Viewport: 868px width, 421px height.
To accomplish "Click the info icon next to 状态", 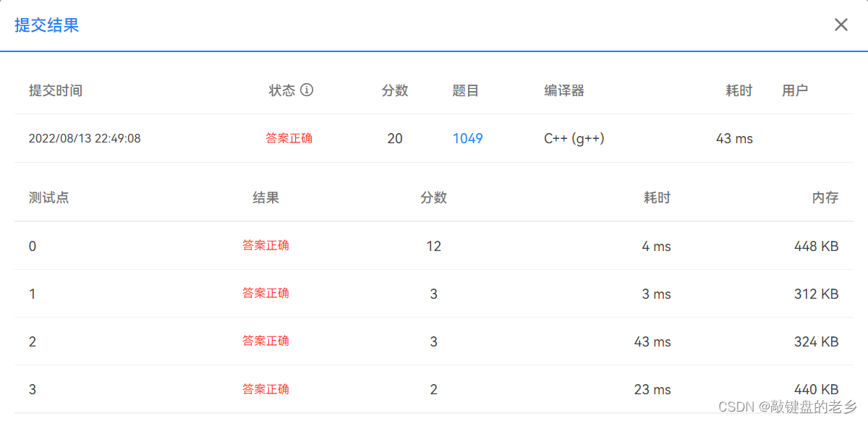I will tap(306, 90).
